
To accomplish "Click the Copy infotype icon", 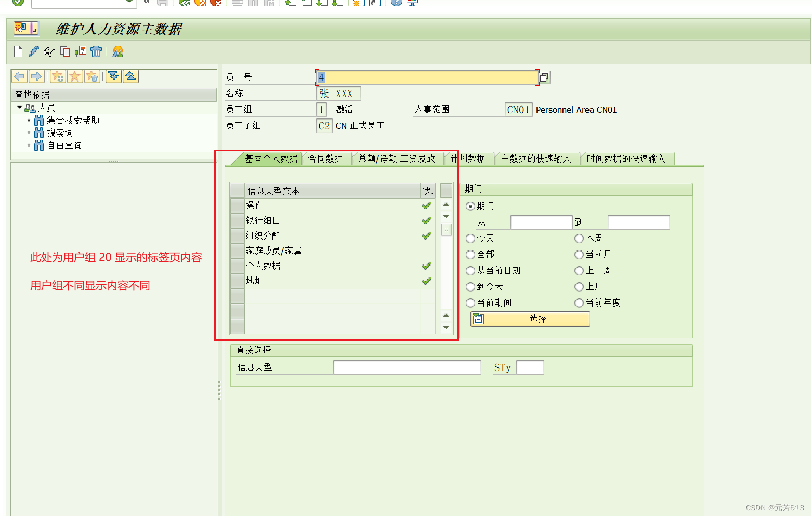I will 65,51.
